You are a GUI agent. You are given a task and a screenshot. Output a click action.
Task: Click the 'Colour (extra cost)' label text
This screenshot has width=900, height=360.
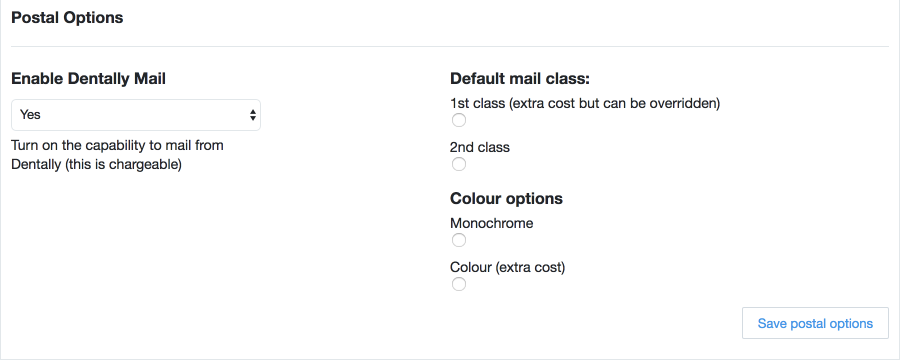click(508, 268)
